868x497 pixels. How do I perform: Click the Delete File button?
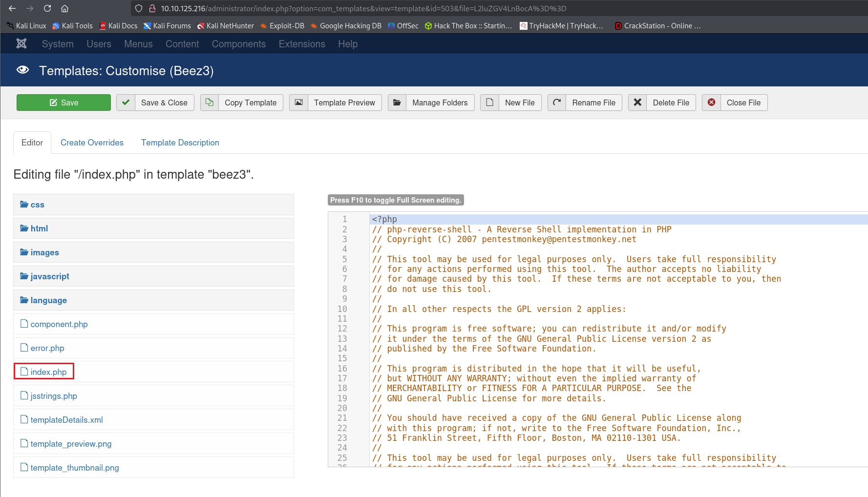click(x=662, y=103)
